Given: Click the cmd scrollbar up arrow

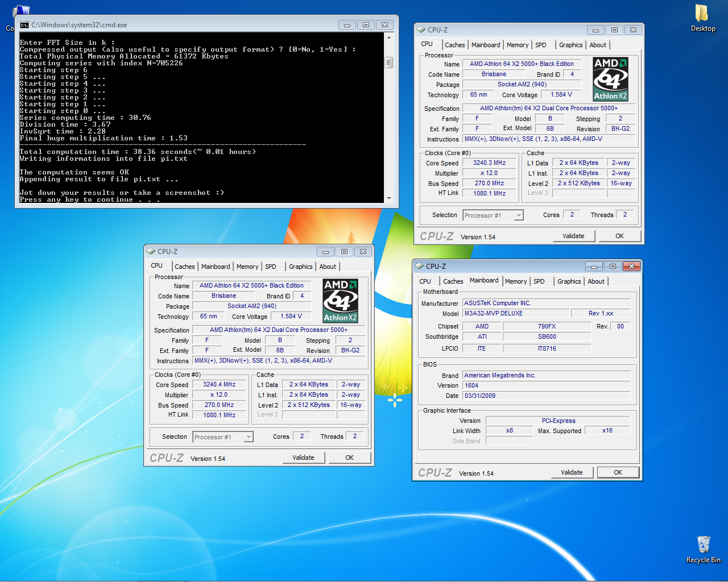Looking at the screenshot, I should click(x=389, y=38).
